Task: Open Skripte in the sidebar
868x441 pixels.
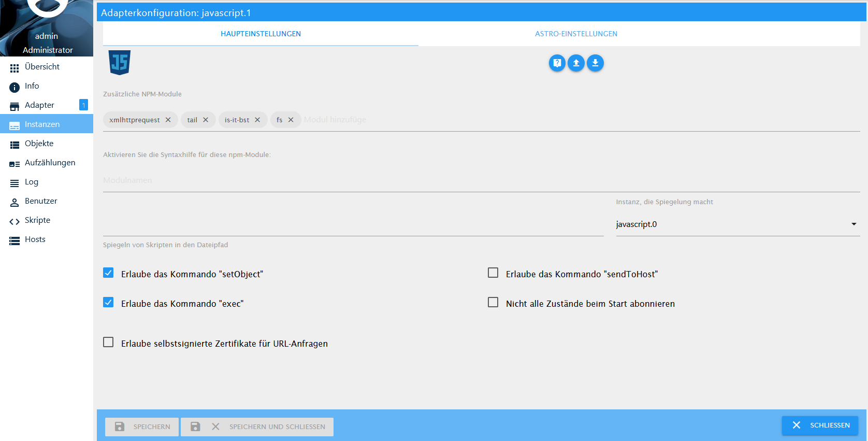Action: [x=47, y=220]
